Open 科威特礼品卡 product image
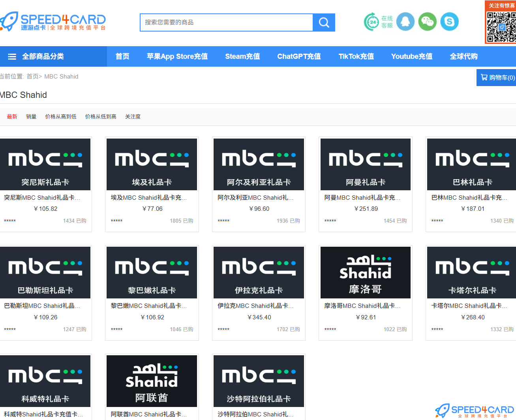516x420 pixels. pos(45,381)
